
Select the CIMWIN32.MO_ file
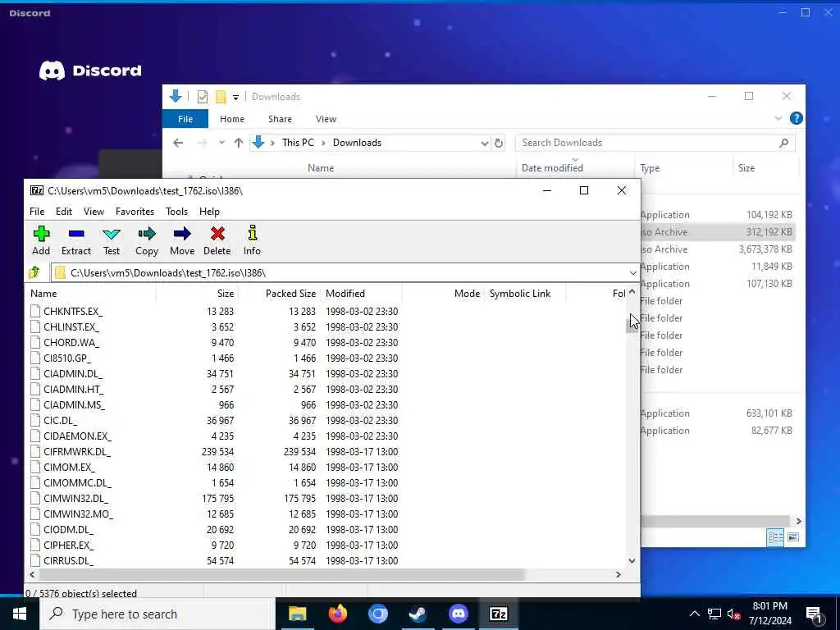pos(78,514)
